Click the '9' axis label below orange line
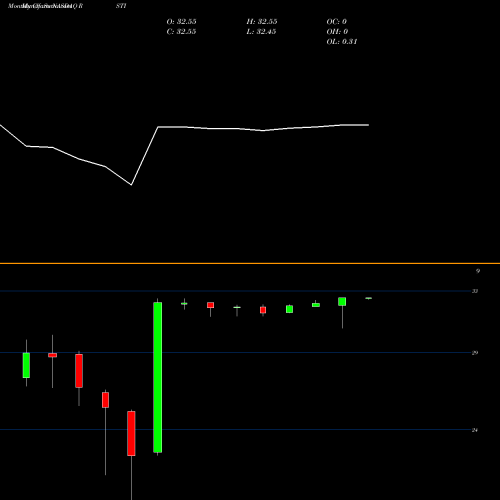 (x=478, y=271)
